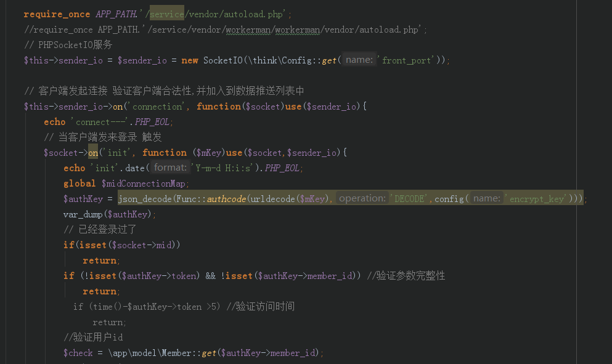Click the 'encrypt_key' string literal
The image size is (612, 364).
[537, 199]
